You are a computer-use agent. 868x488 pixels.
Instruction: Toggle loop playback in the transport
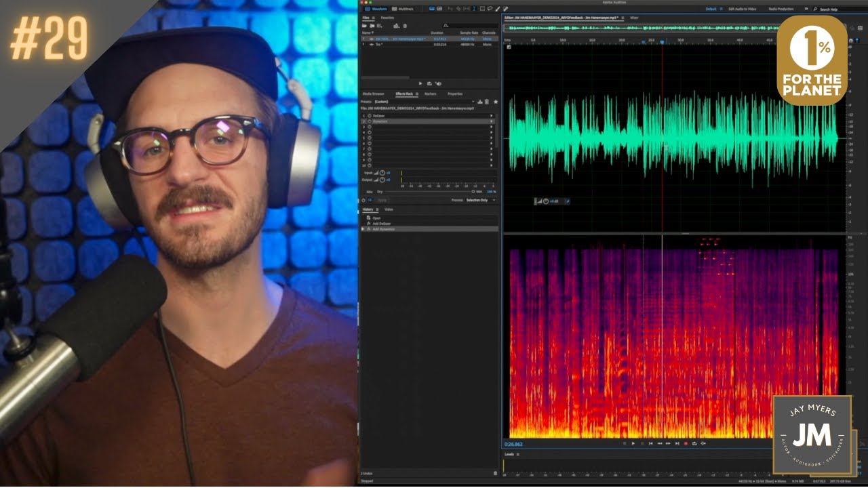point(694,443)
